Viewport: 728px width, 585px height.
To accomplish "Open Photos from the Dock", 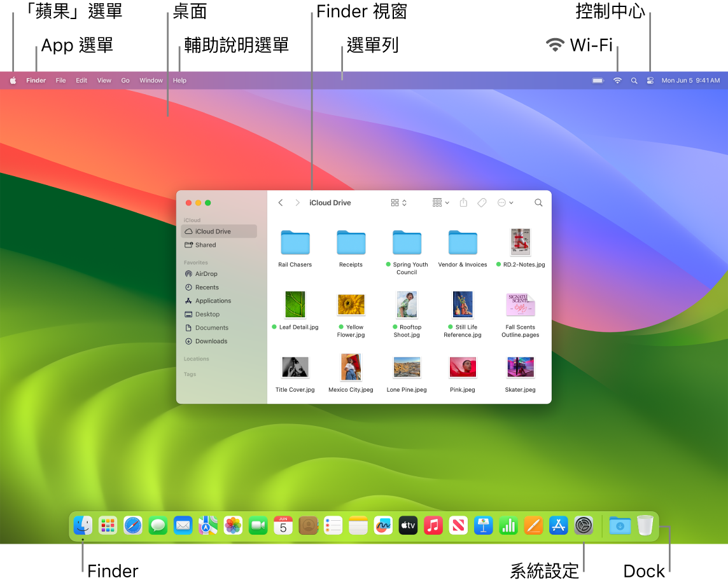I will [x=233, y=525].
